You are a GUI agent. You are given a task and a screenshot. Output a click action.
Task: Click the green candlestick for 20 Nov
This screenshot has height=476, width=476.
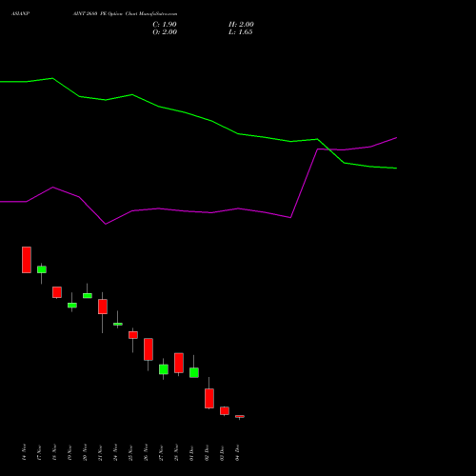[x=88, y=295]
